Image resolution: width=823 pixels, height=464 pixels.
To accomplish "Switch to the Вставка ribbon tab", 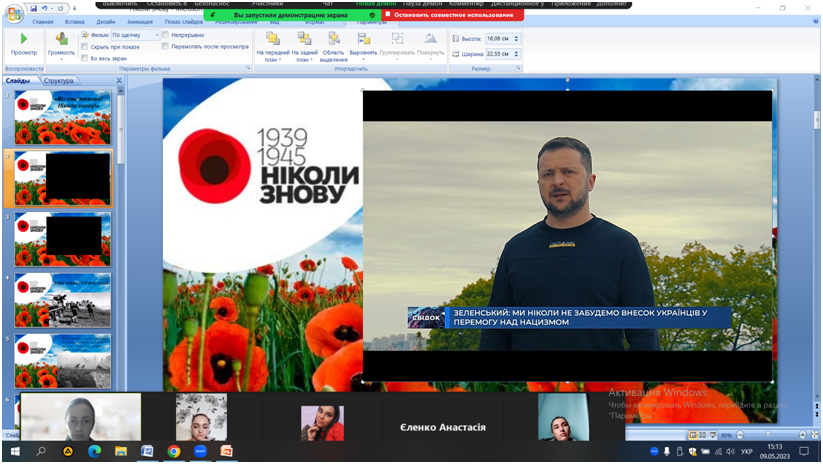I will 75,21.
